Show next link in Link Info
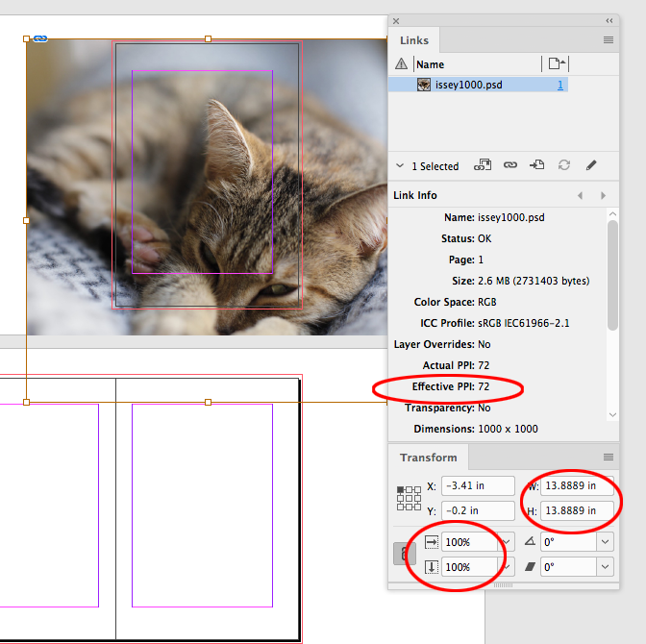Image resolution: width=646 pixels, height=644 pixels. [x=603, y=195]
